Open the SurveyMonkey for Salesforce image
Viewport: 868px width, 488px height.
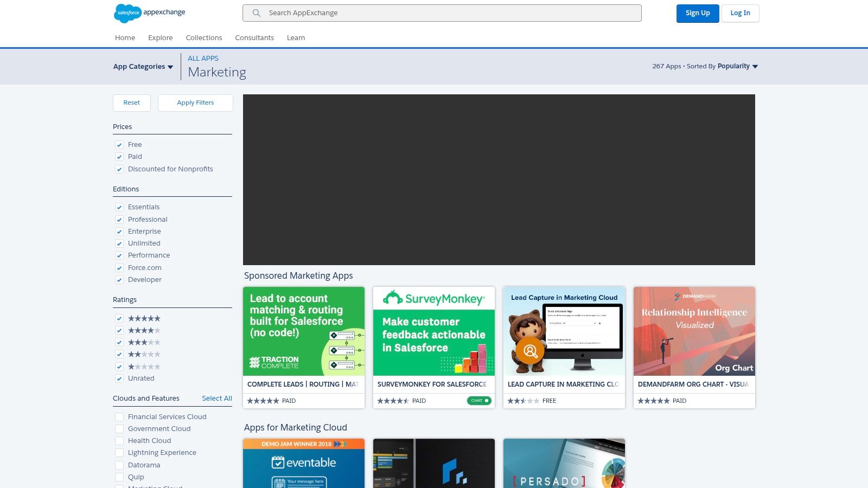click(x=434, y=331)
